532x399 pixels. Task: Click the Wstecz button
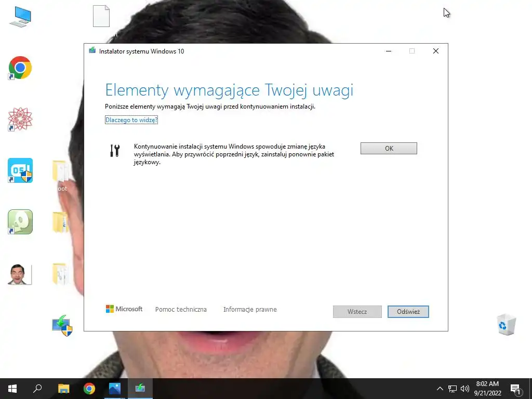point(357,312)
